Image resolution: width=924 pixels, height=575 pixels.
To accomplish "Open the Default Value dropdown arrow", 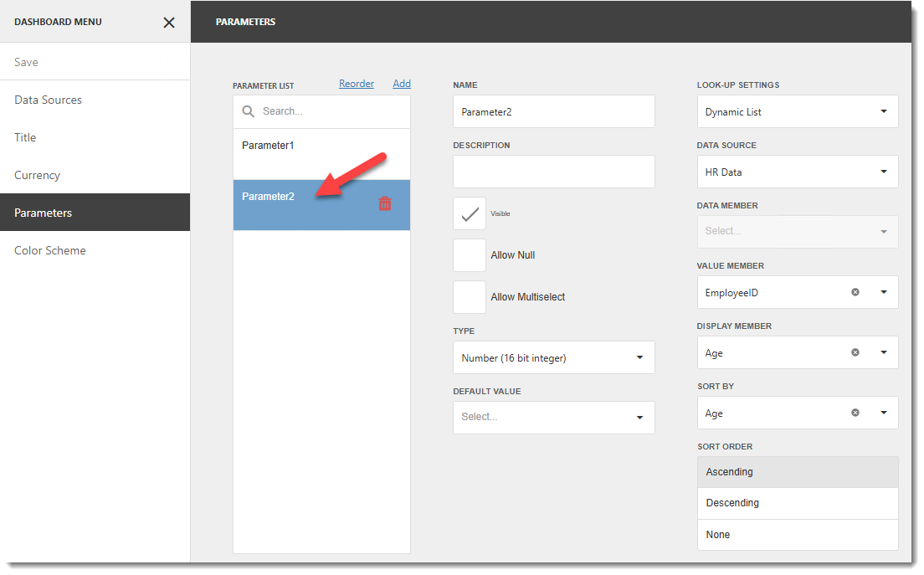I will 641,418.
